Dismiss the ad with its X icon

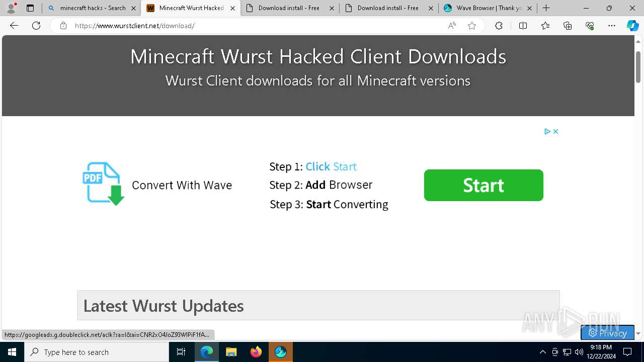[x=555, y=131]
